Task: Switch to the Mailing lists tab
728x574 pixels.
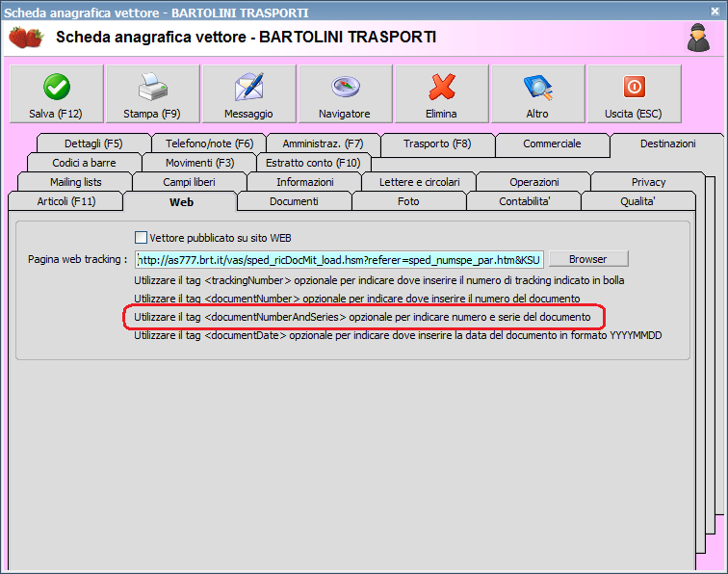Action: pyautogui.click(x=76, y=182)
